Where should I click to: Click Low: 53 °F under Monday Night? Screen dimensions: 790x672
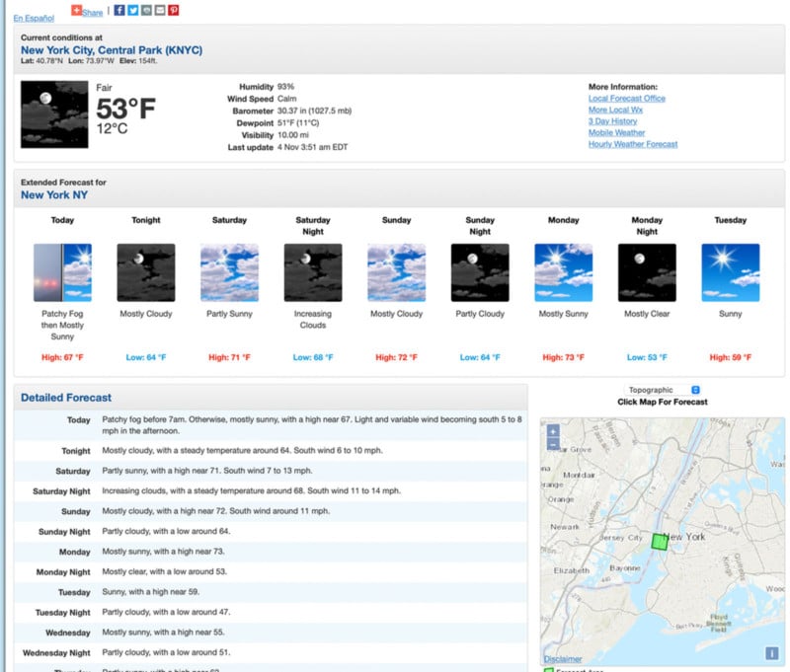647,357
